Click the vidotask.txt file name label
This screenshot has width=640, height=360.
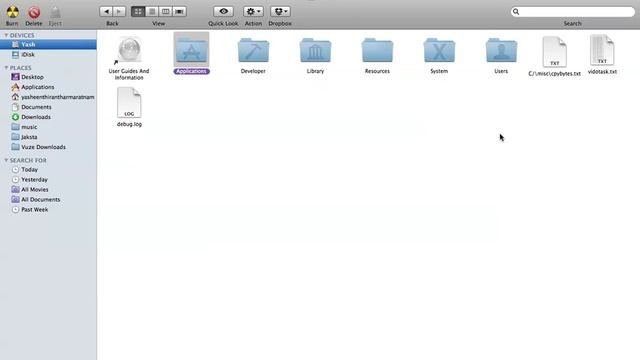602,72
